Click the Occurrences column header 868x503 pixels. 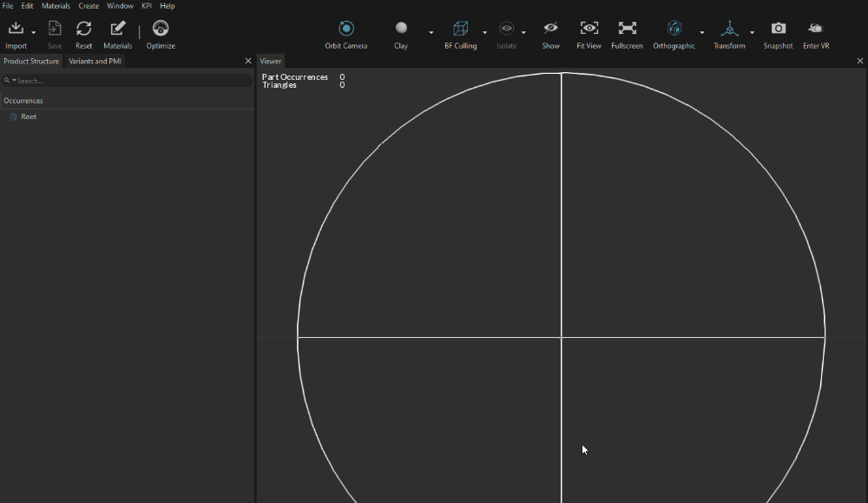[23, 101]
